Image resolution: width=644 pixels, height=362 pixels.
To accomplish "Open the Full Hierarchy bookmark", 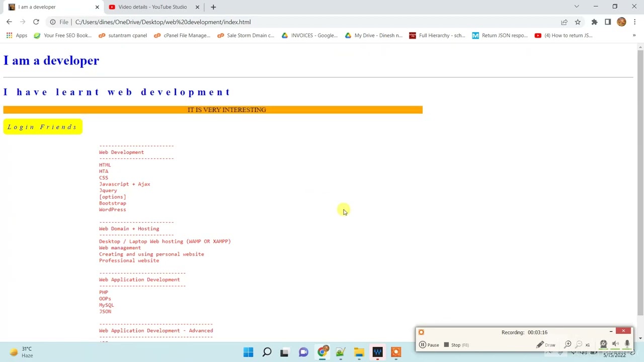I will tap(437, 35).
